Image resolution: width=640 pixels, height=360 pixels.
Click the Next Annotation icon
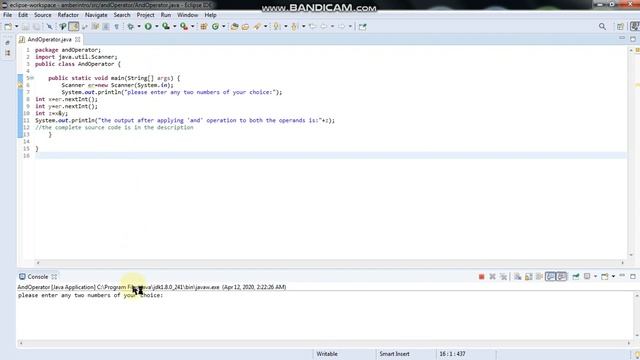click(x=277, y=27)
